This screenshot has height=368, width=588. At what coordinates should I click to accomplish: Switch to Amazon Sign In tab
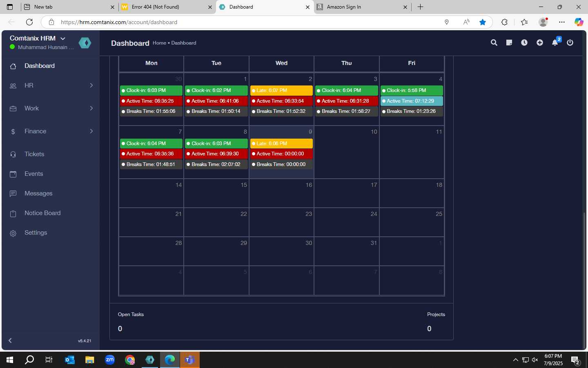tap(362, 7)
